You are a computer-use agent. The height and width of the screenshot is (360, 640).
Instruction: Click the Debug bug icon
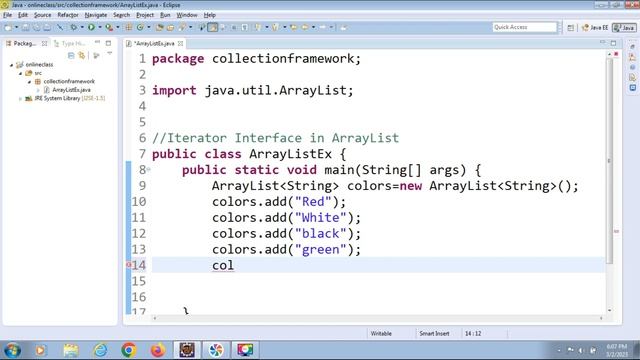pyautogui.click(x=73, y=27)
